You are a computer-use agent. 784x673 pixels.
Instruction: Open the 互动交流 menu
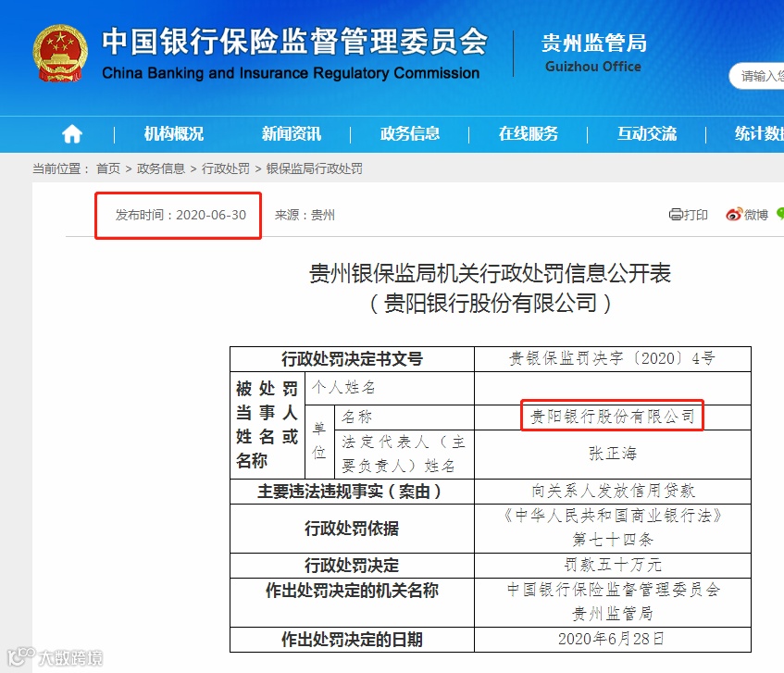pyautogui.click(x=646, y=134)
